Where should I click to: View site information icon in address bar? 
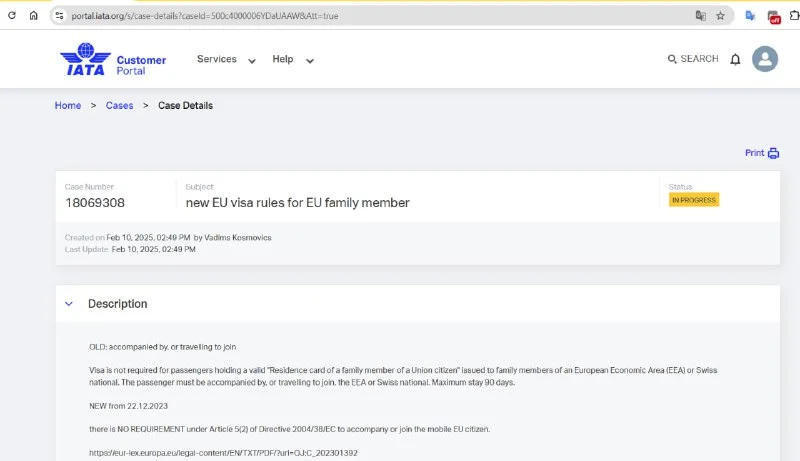pos(59,16)
